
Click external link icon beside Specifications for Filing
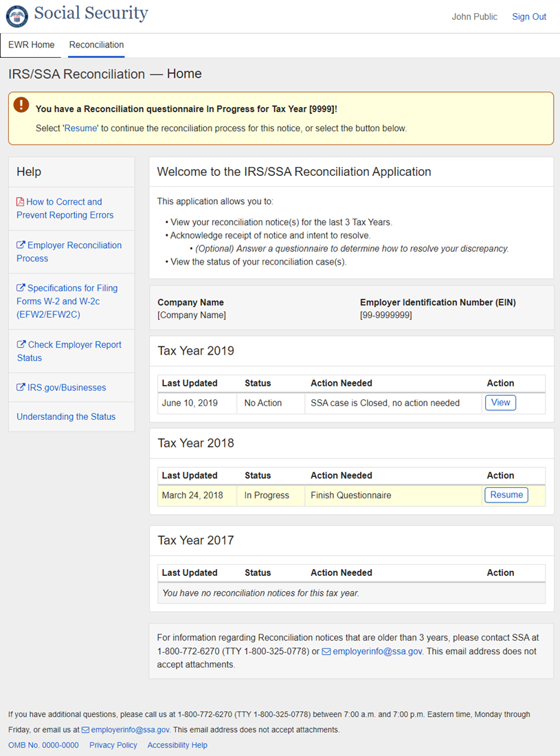click(21, 289)
